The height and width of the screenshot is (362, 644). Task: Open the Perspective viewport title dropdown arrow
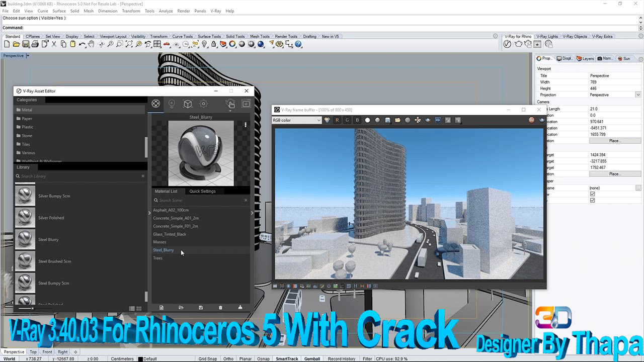(28, 56)
